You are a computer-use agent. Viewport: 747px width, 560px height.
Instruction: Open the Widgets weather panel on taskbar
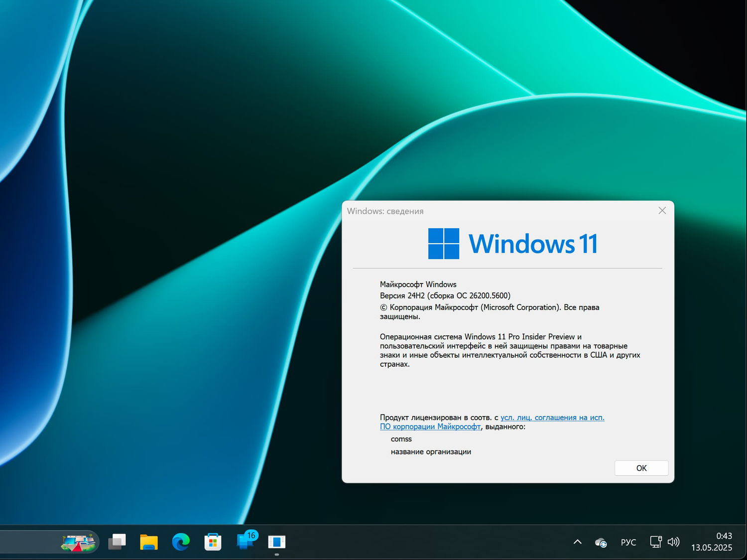(79, 542)
